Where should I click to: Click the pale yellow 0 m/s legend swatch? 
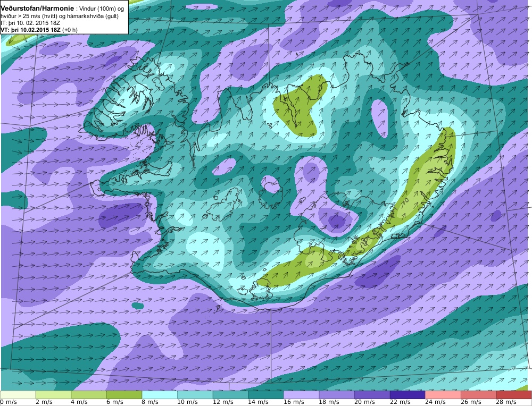(18, 395)
